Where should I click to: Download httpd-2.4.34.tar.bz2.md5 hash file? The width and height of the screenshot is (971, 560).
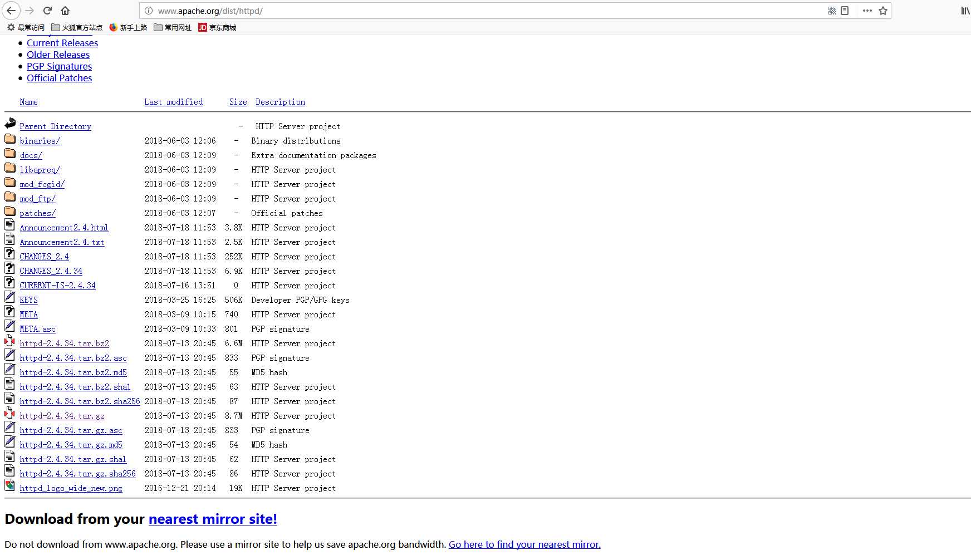[x=73, y=372]
